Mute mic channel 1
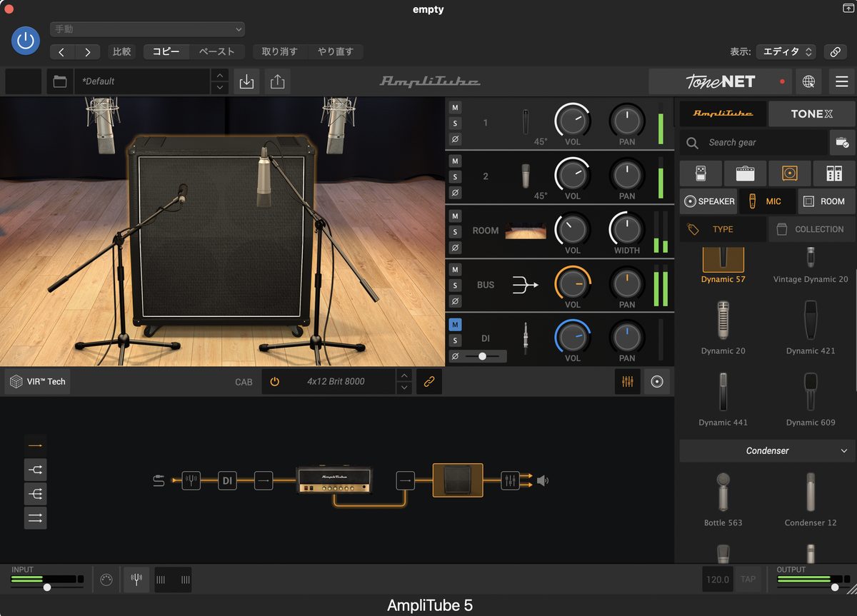Screen dimensions: 857x616 [455, 107]
